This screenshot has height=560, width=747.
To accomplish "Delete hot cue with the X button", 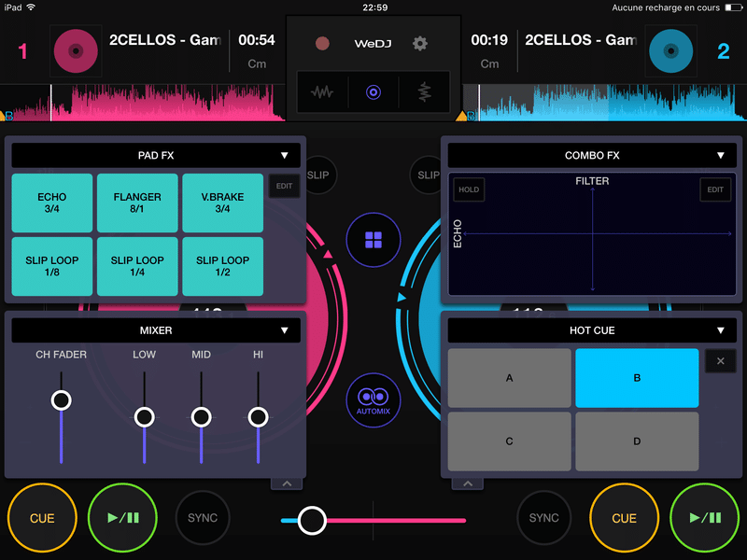I will click(x=720, y=361).
